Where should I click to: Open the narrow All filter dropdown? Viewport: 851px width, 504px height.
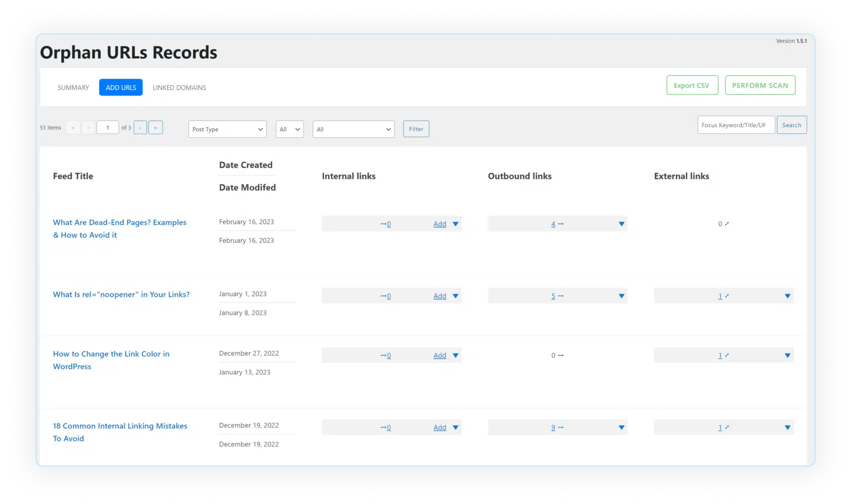tap(290, 129)
